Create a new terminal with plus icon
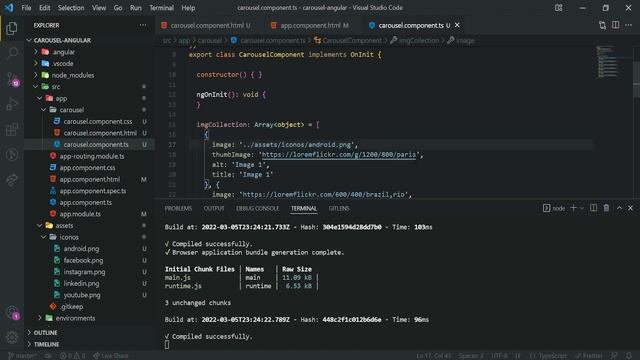This screenshot has height=360, width=640. pyautogui.click(x=573, y=208)
